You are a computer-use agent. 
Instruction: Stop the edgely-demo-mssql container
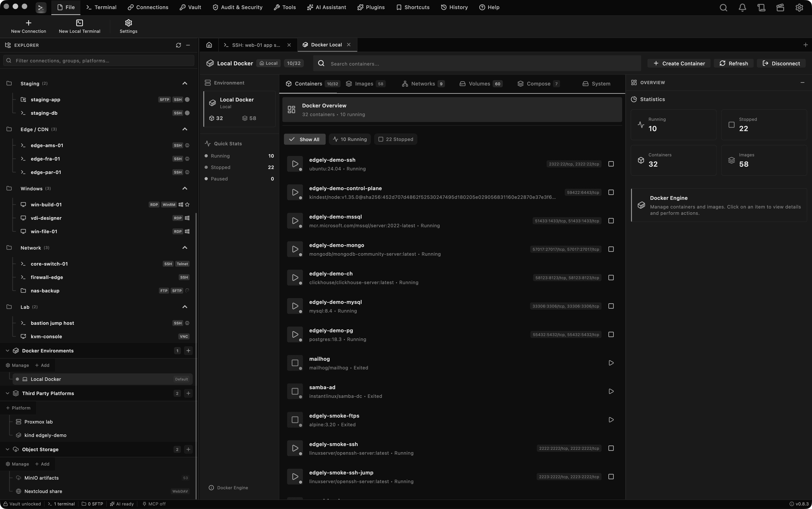coord(611,221)
